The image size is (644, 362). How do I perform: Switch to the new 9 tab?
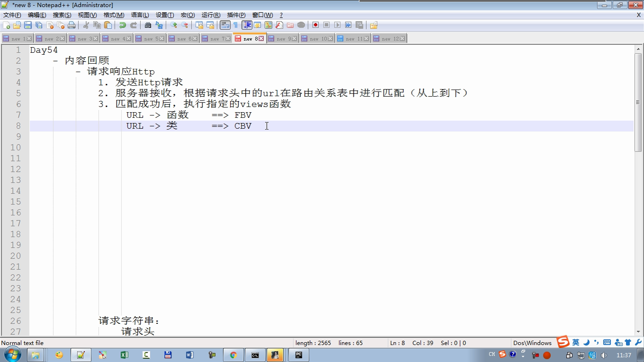[282, 39]
